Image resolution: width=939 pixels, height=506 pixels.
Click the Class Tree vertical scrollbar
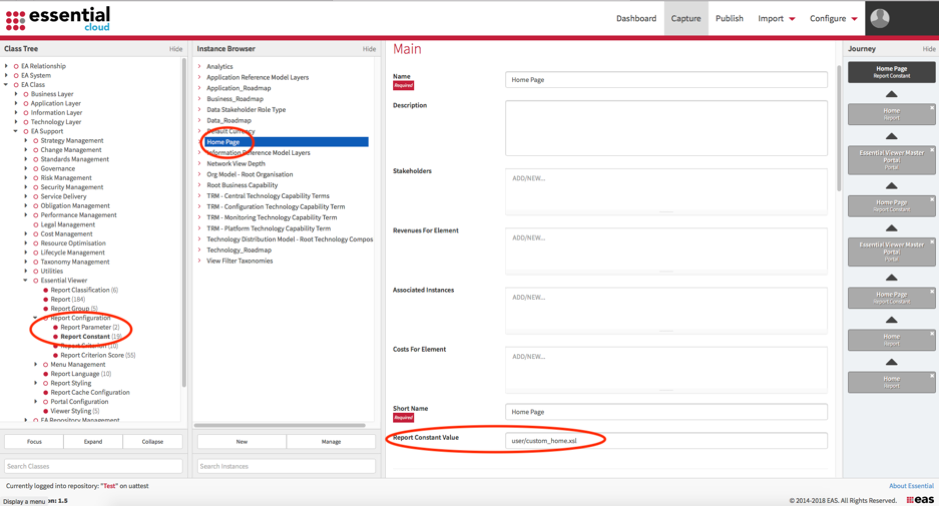pyautogui.click(x=184, y=222)
